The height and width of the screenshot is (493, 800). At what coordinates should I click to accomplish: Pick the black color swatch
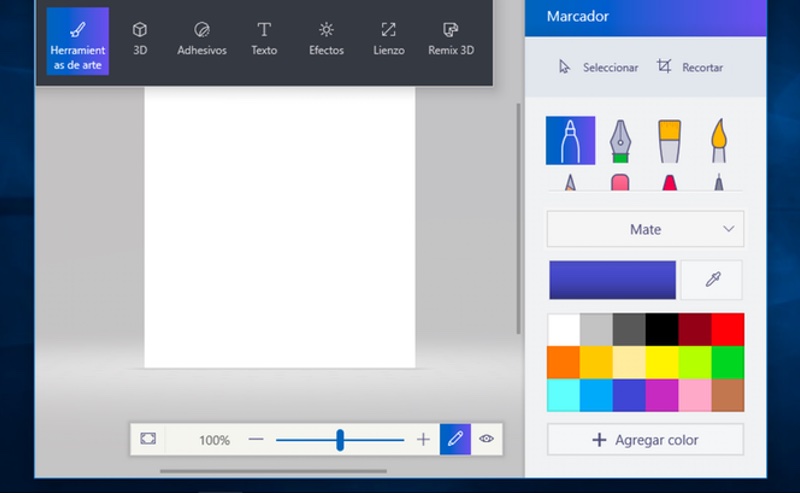pyautogui.click(x=662, y=330)
